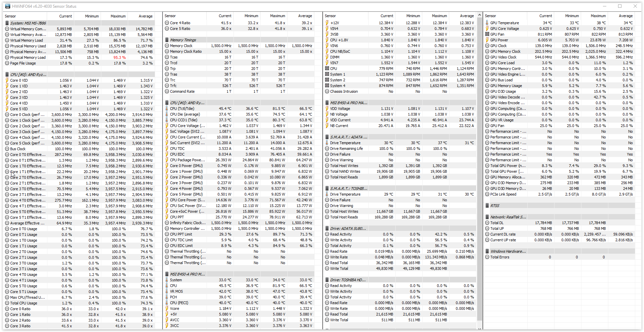This screenshot has height=332, width=644.
Task: Click the Current column header above +12V values
Action: pos(382,16)
